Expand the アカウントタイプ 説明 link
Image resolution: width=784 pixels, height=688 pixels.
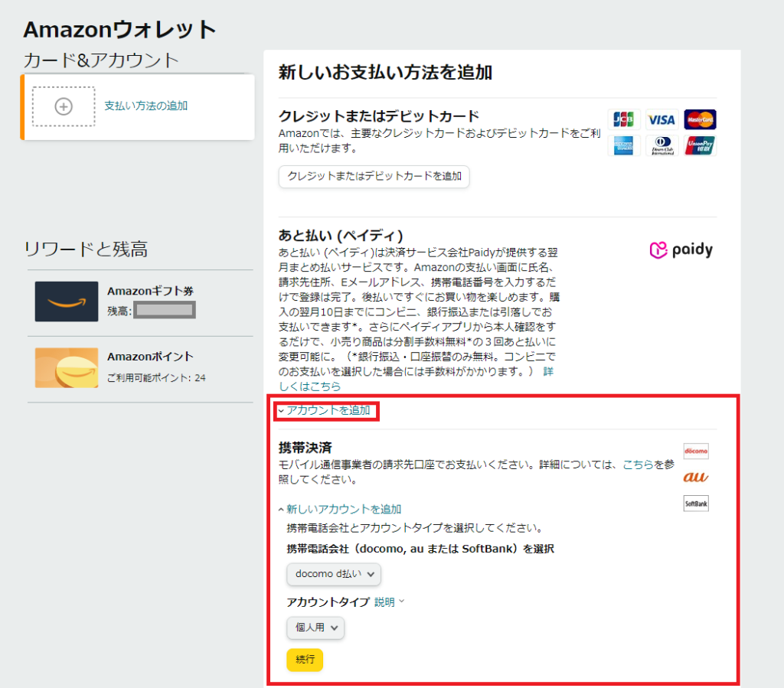tap(389, 602)
